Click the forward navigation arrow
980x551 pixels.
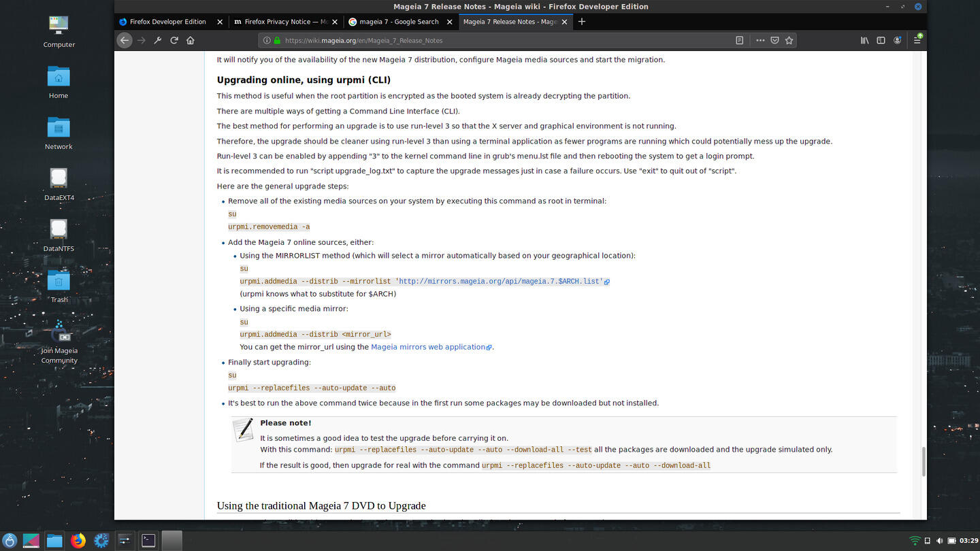[x=142, y=40]
